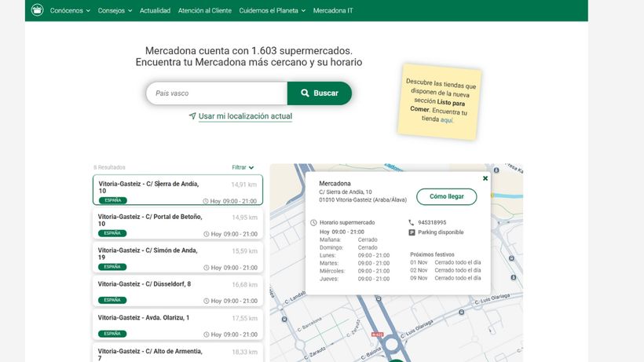Click clock icon in Simón de Anda result

(207, 267)
